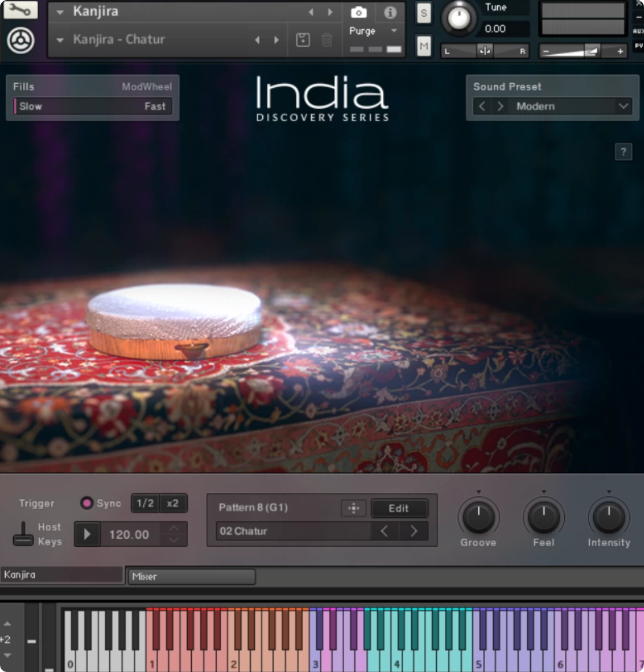Click the pan L-R slider
The image size is (644, 672).
click(x=485, y=51)
